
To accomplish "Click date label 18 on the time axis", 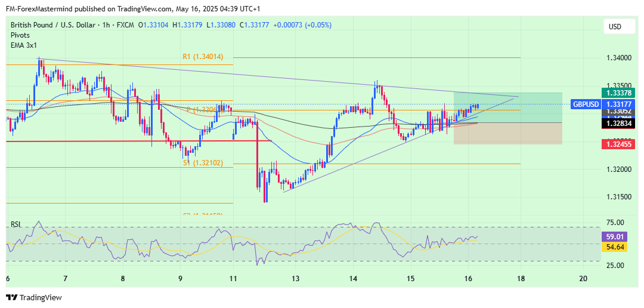I will tap(521, 279).
